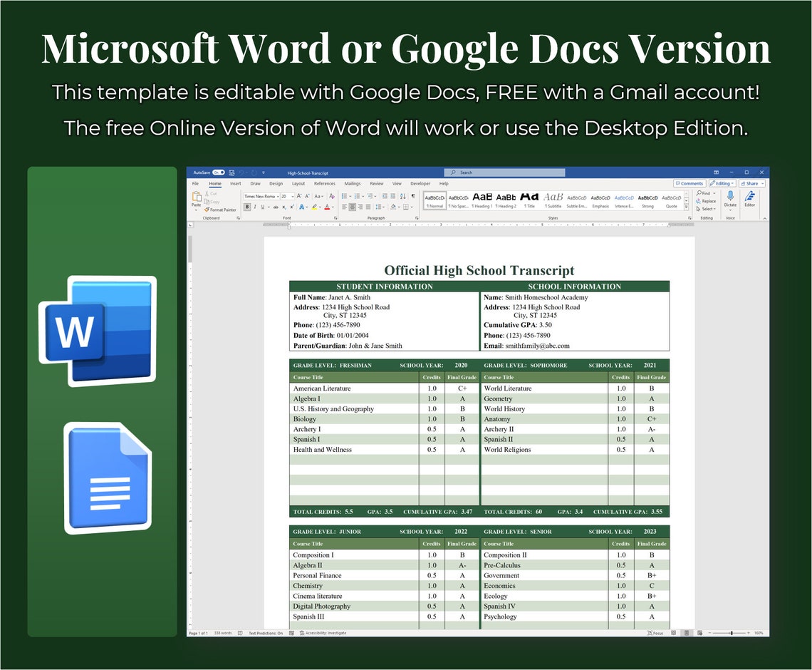This screenshot has height=670, width=812.
Task: Switch to the Mailings ribbon tab
Action: (x=351, y=183)
